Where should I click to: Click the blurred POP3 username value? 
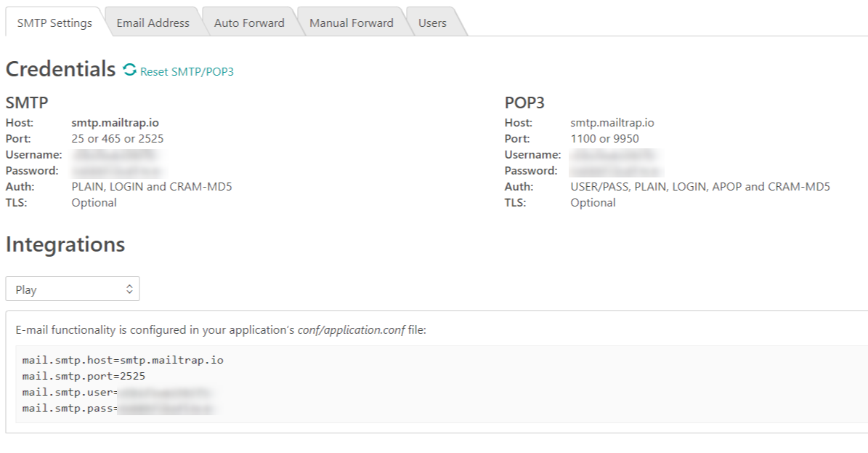[x=614, y=155]
